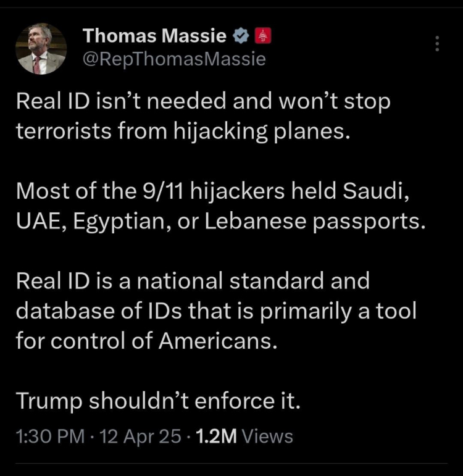Click the Views label

(267, 436)
